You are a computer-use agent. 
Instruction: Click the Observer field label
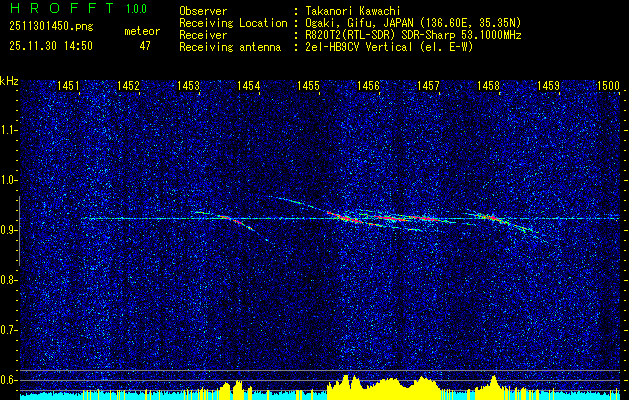point(203,11)
